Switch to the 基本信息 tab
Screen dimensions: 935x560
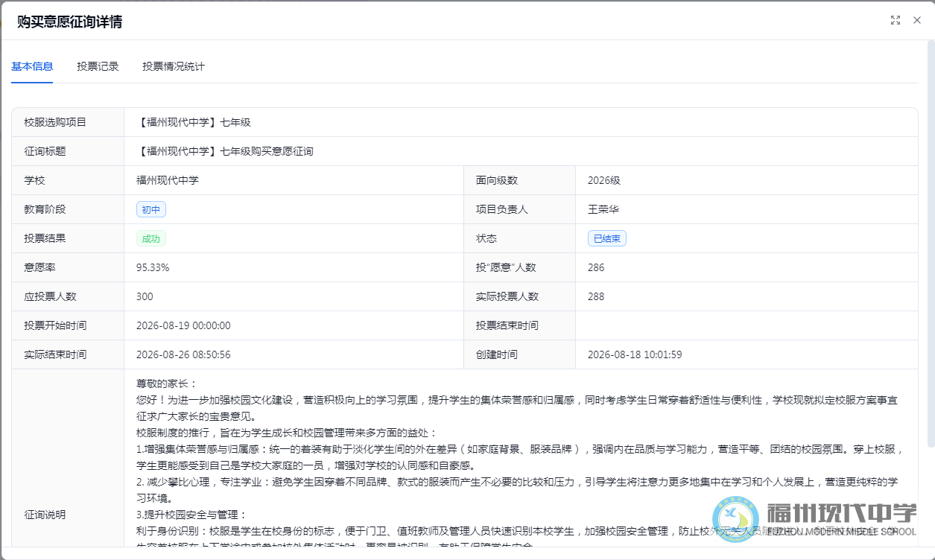tap(32, 66)
